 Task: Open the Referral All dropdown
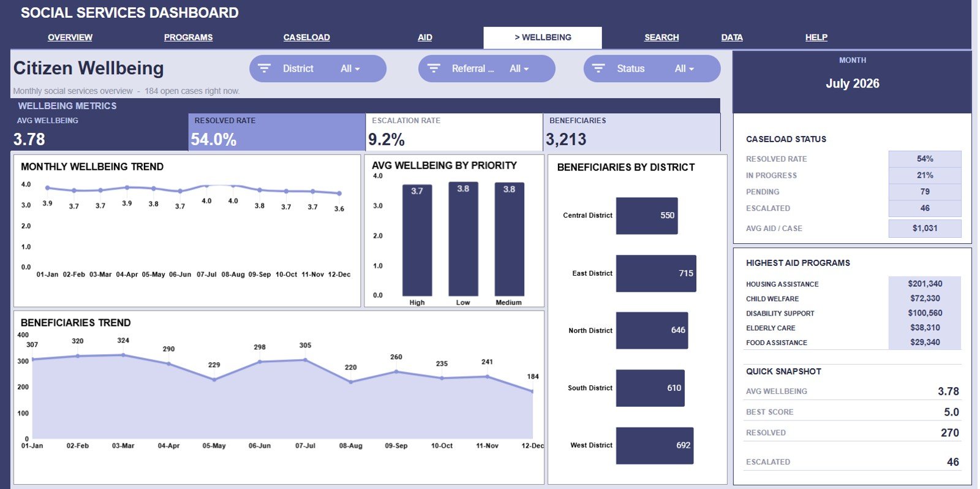coord(519,69)
